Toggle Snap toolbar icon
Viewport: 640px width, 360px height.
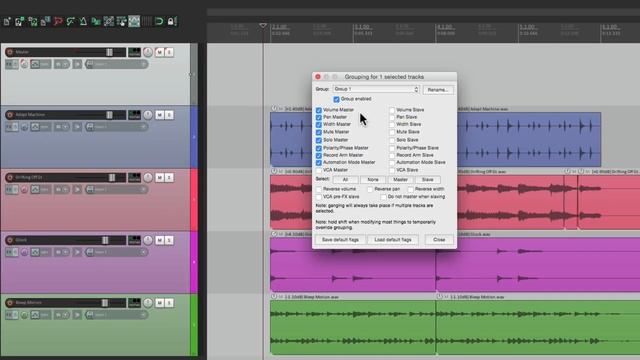159,21
